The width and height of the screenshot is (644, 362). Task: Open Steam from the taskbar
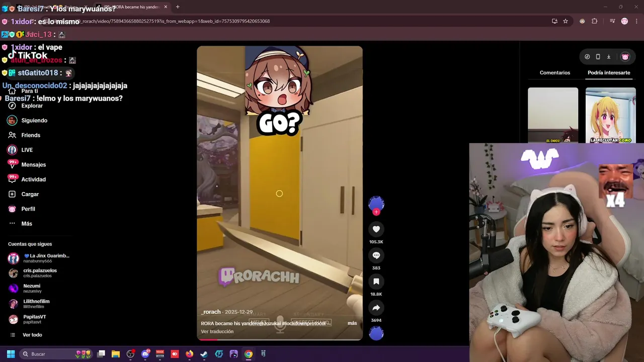[x=204, y=354]
